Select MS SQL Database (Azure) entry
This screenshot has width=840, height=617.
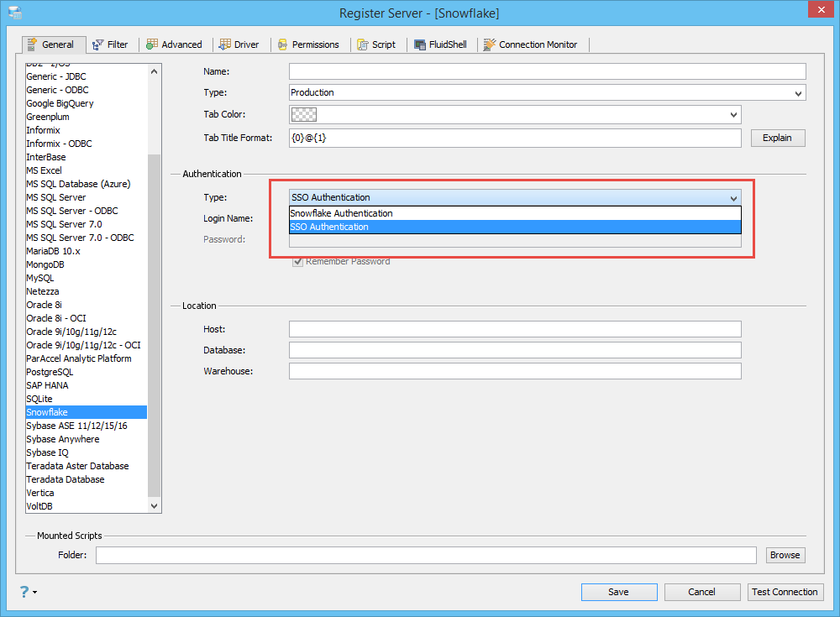tap(87, 184)
